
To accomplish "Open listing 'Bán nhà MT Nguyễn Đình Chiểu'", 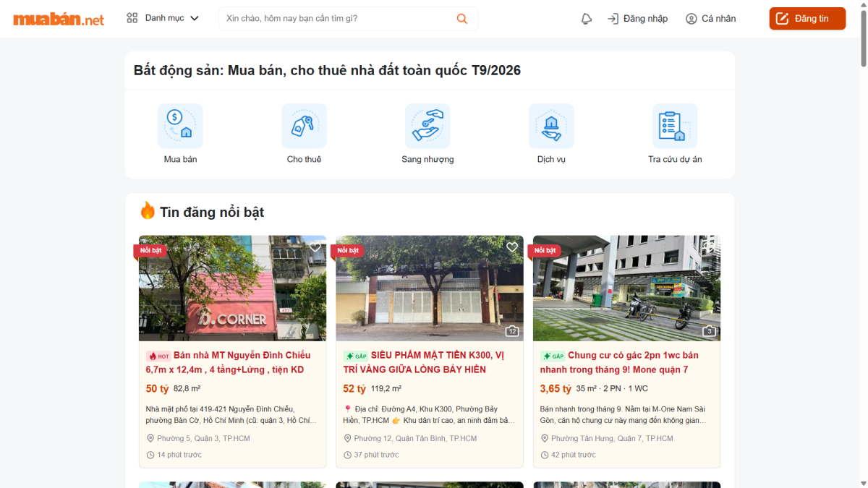I will [229, 362].
